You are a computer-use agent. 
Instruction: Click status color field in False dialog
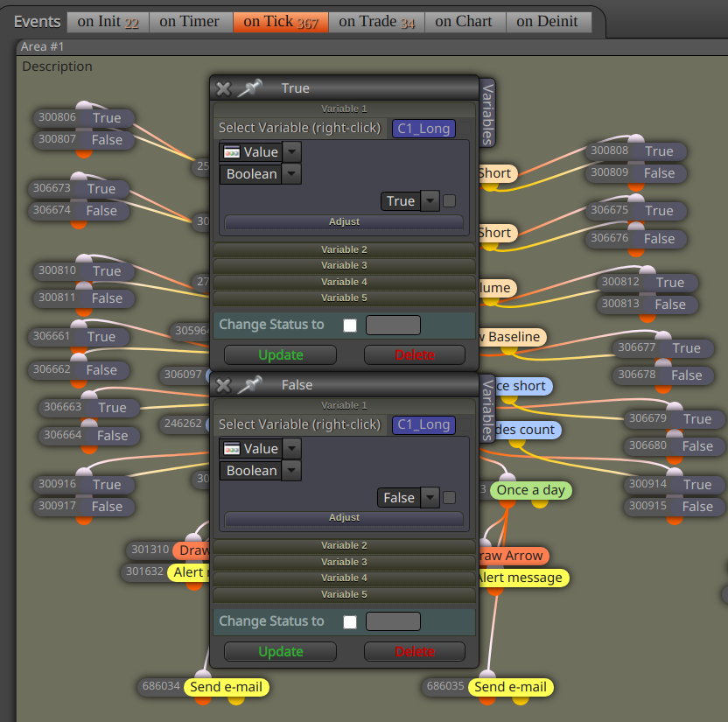[393, 621]
